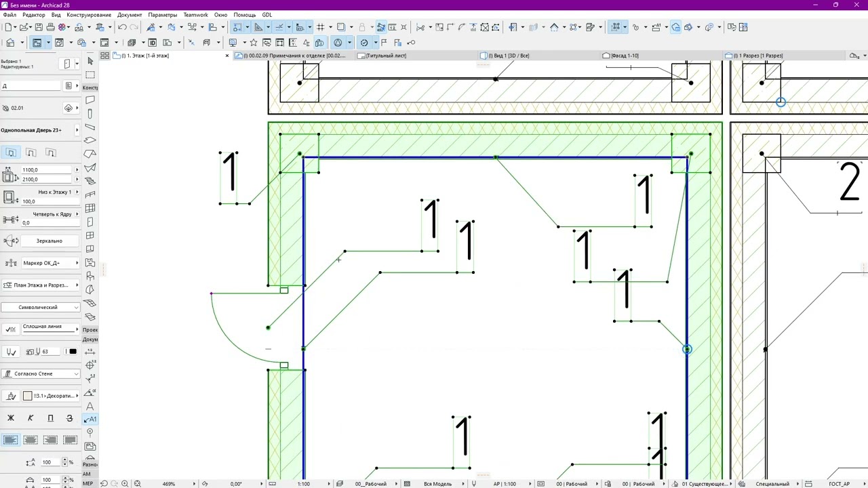Image resolution: width=868 pixels, height=488 pixels.
Task: Select the Label tool (A1 arrow)
Action: click(x=90, y=419)
